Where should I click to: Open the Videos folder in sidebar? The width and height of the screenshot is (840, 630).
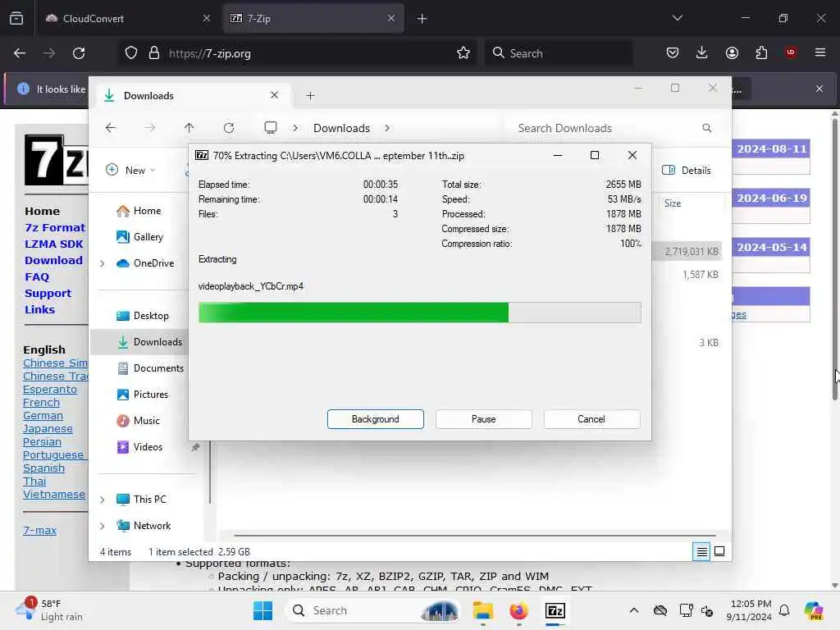click(x=139, y=447)
